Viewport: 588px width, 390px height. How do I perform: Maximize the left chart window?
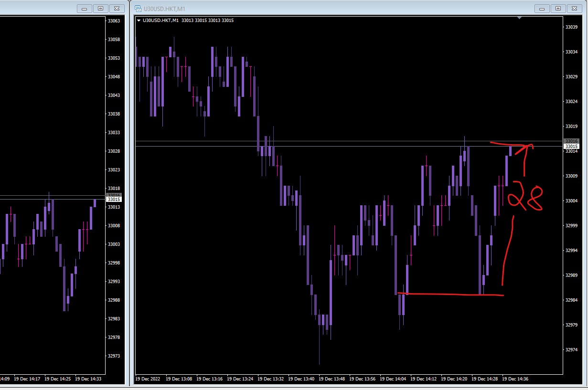click(x=100, y=8)
